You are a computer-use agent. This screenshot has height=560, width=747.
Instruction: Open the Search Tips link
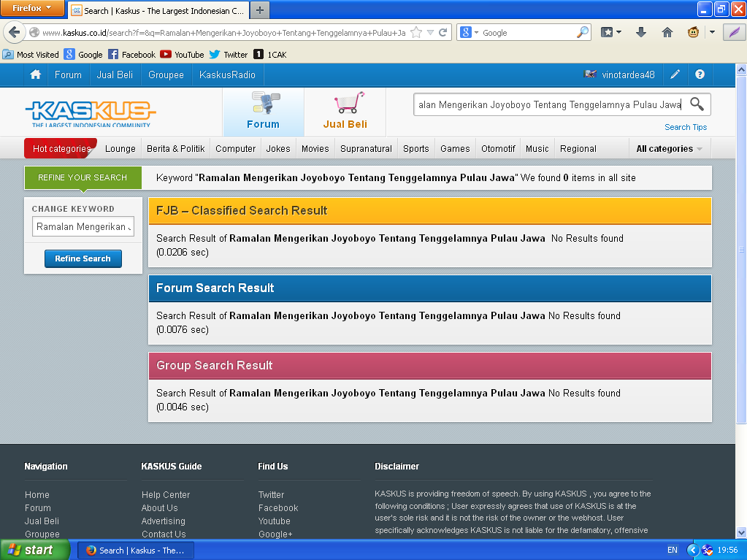point(686,127)
